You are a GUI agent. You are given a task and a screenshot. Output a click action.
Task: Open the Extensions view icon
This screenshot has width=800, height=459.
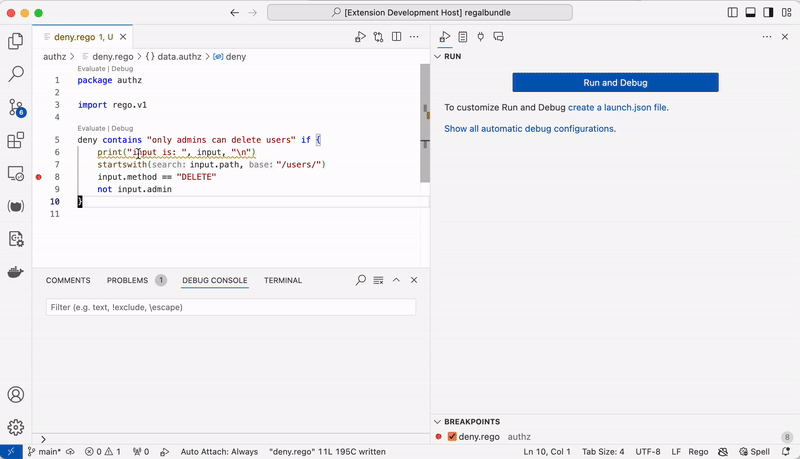(x=16, y=140)
